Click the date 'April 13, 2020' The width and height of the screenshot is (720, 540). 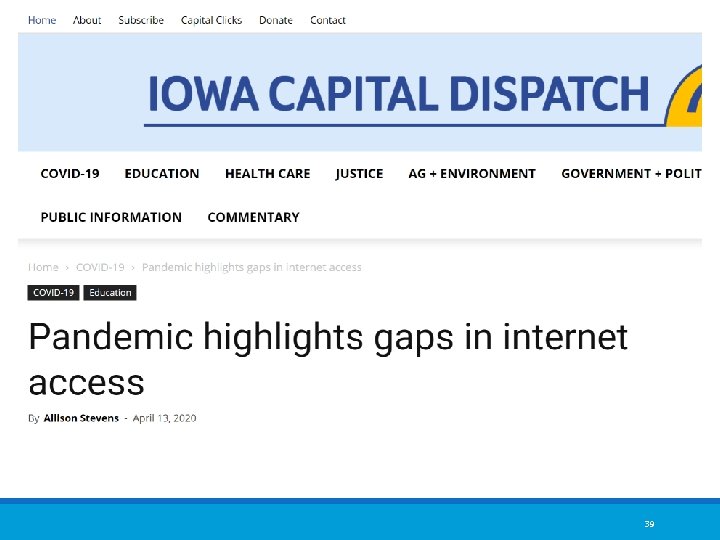[164, 418]
